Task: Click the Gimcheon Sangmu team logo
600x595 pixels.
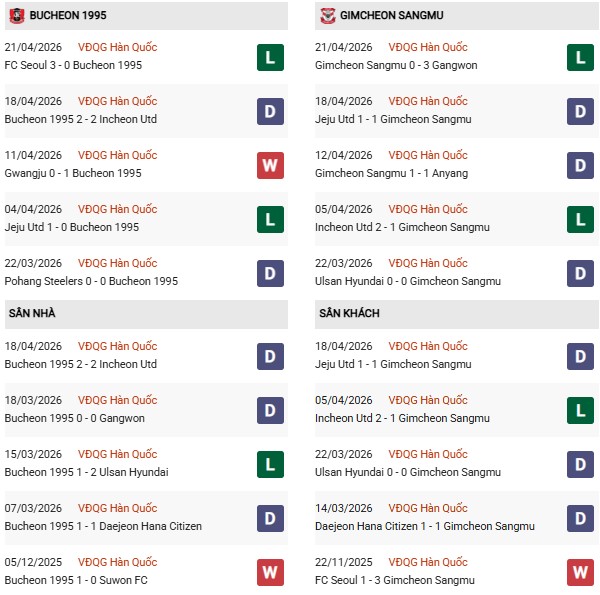Action: [x=327, y=16]
